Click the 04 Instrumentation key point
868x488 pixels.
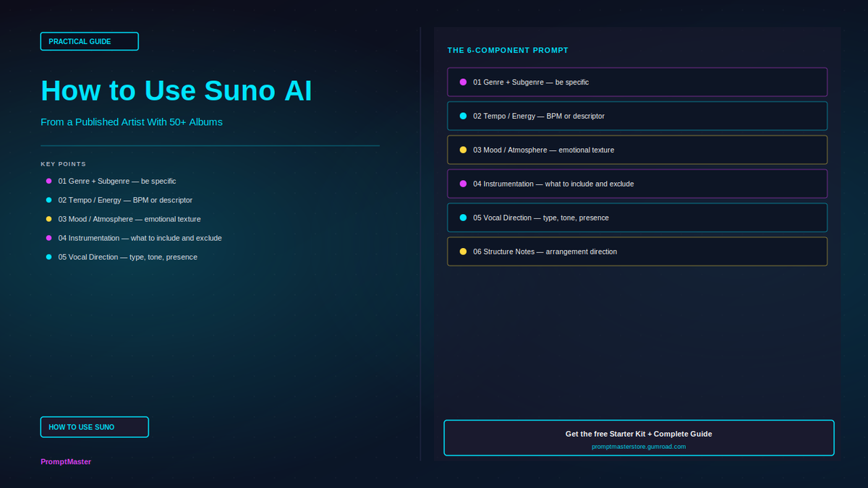click(134, 238)
